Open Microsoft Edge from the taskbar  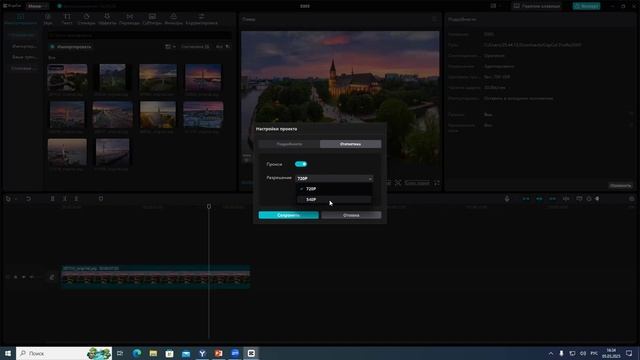[137, 353]
